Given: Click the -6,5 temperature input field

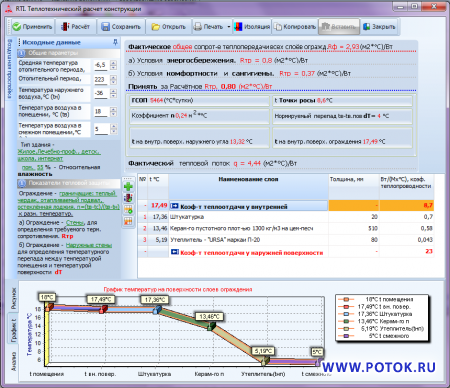Looking at the screenshot, I should tap(101, 65).
